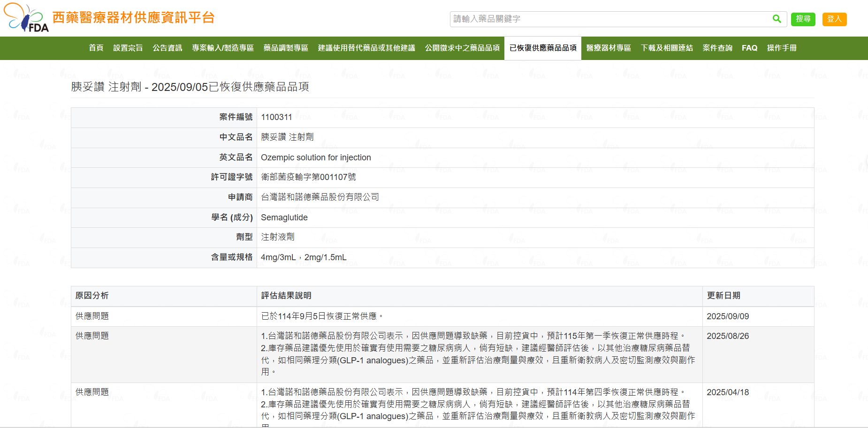Click the 更新日期 column header
This screenshot has width=868, height=428.
click(x=723, y=296)
